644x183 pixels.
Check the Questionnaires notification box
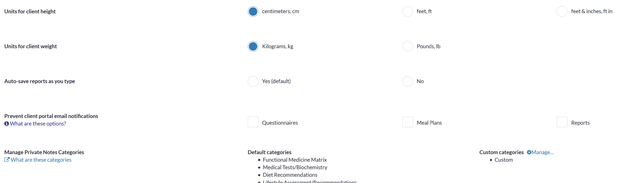253,122
